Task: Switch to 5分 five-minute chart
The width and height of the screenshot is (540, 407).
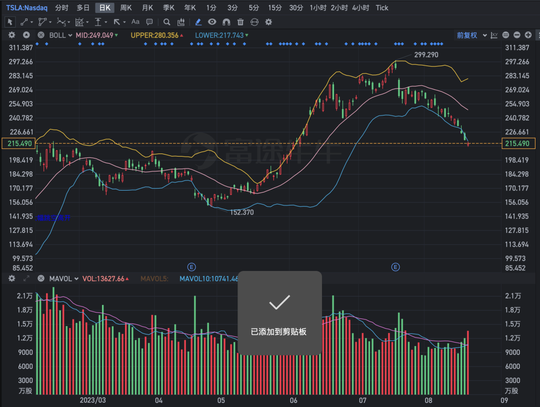Action: point(254,8)
